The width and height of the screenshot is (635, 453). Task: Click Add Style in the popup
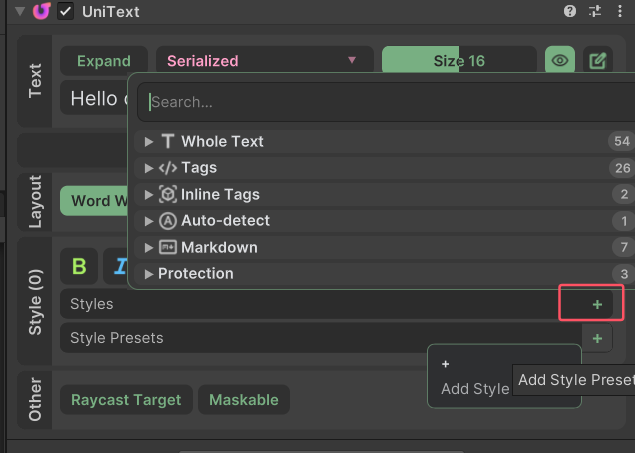click(475, 389)
